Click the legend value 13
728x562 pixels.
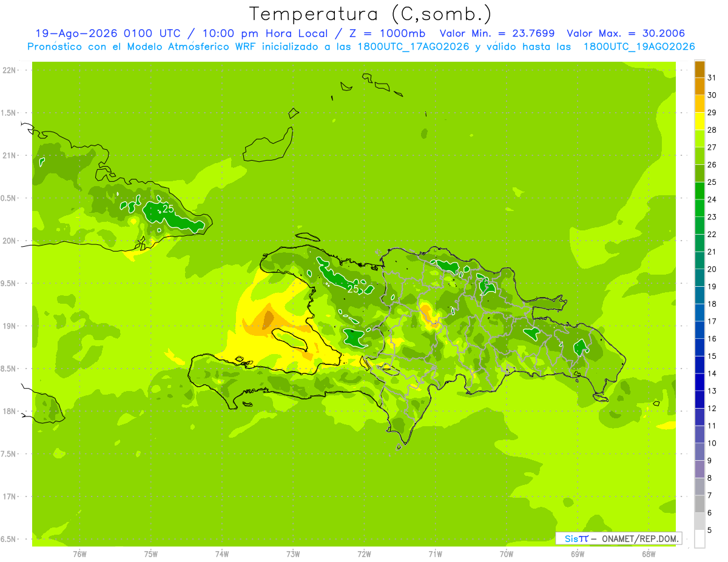[712, 390]
